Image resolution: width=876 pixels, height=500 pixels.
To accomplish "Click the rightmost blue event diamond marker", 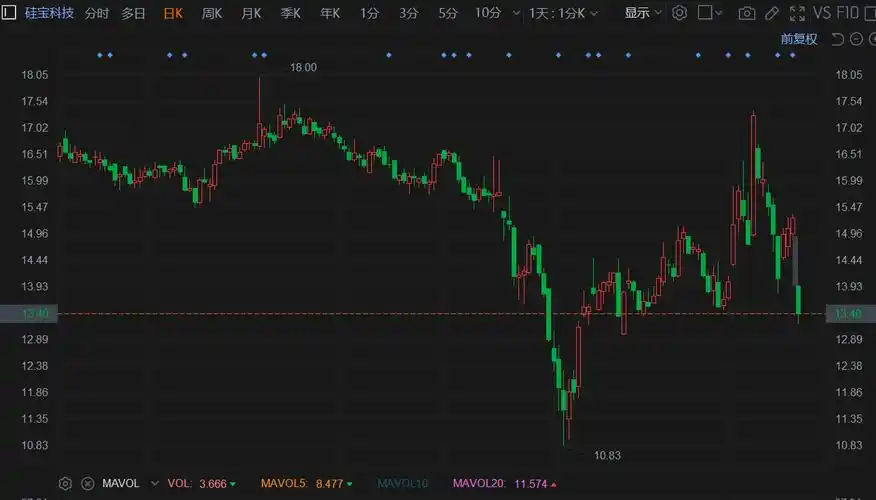I will (x=792, y=55).
